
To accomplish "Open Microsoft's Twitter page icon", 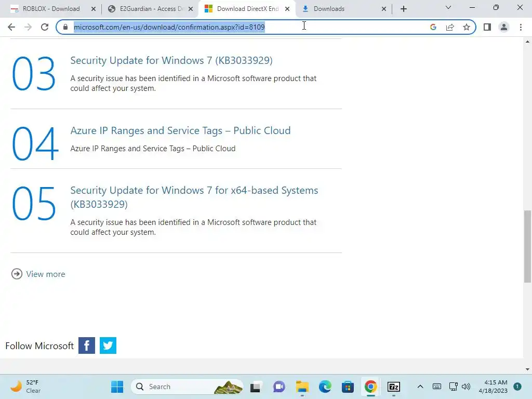I will (108, 345).
